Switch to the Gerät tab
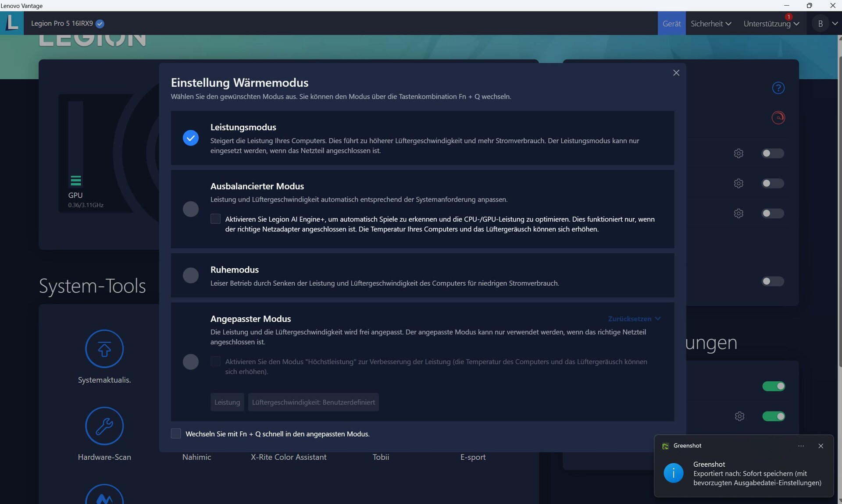 (671, 24)
